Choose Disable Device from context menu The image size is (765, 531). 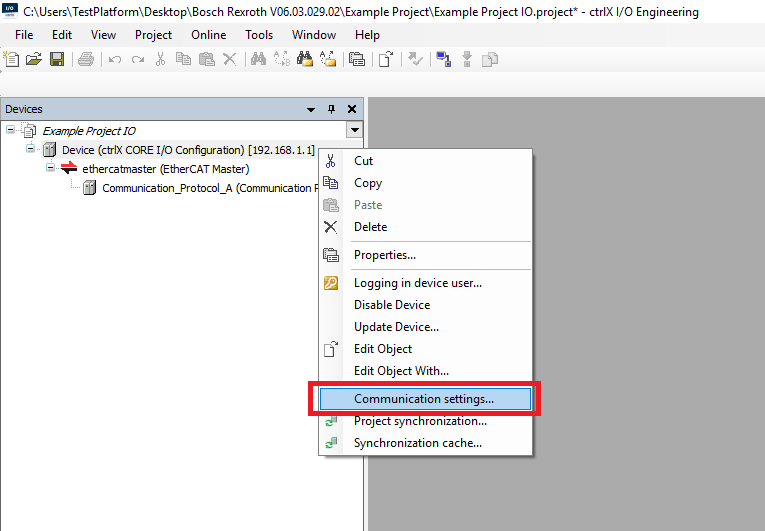click(x=392, y=305)
